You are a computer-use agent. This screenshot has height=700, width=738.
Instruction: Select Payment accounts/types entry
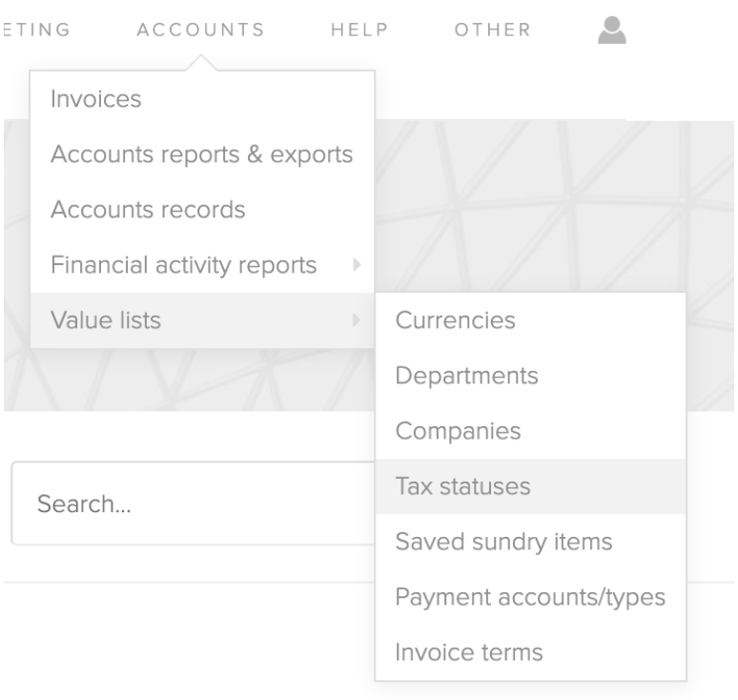[530, 597]
